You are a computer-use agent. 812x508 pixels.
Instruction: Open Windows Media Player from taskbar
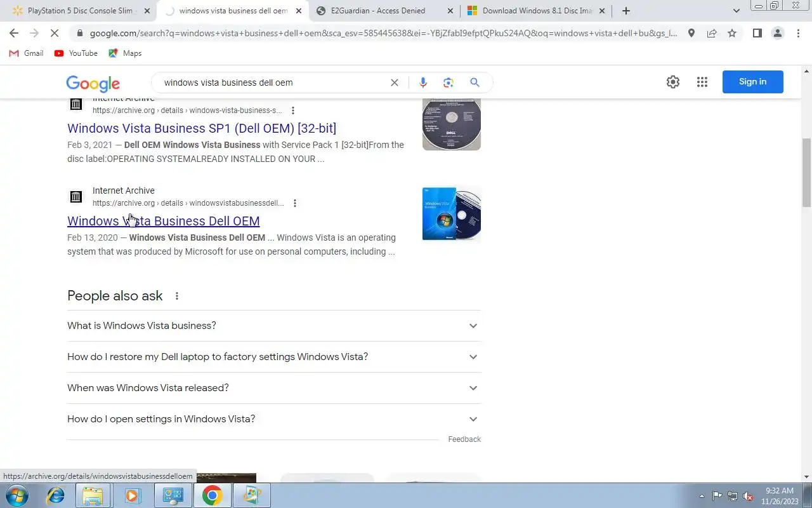click(x=132, y=495)
